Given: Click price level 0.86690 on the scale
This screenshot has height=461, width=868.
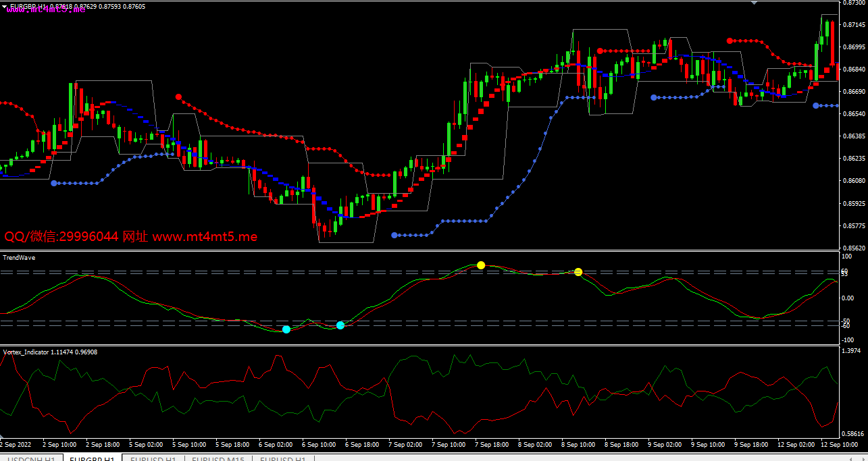Looking at the screenshot, I should click(x=854, y=92).
